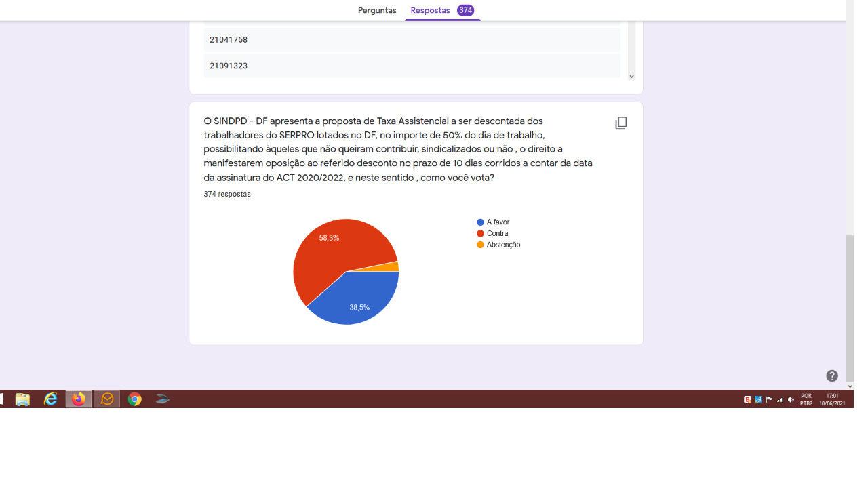The height and width of the screenshot is (488, 868).
Task: Click the Contra legend entry
Action: point(492,234)
